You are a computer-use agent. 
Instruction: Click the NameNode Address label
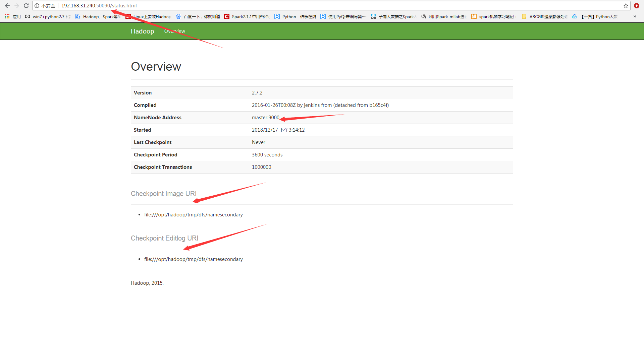coord(158,118)
